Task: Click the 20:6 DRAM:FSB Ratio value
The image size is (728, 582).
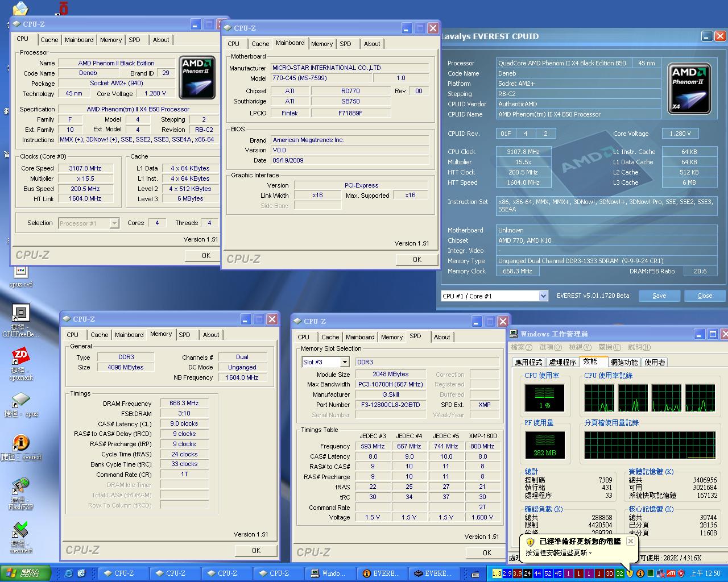Action: pos(700,271)
